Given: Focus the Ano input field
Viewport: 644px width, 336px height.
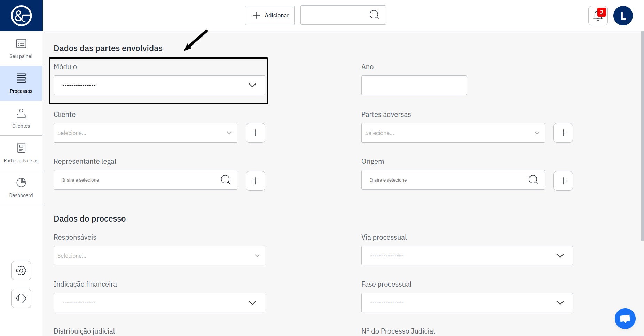Looking at the screenshot, I should click(414, 85).
